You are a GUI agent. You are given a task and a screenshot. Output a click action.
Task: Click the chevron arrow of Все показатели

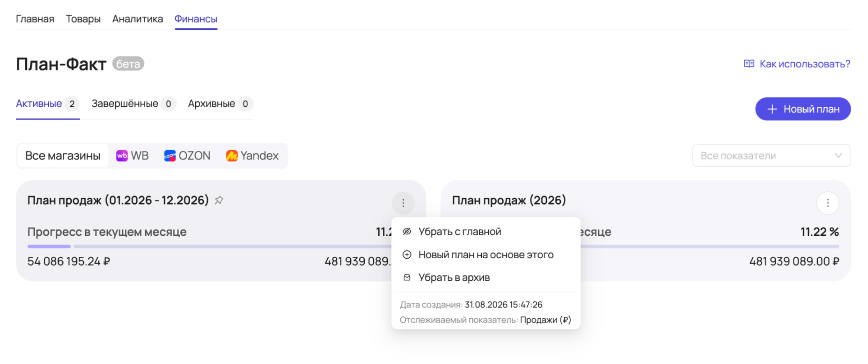(x=838, y=156)
